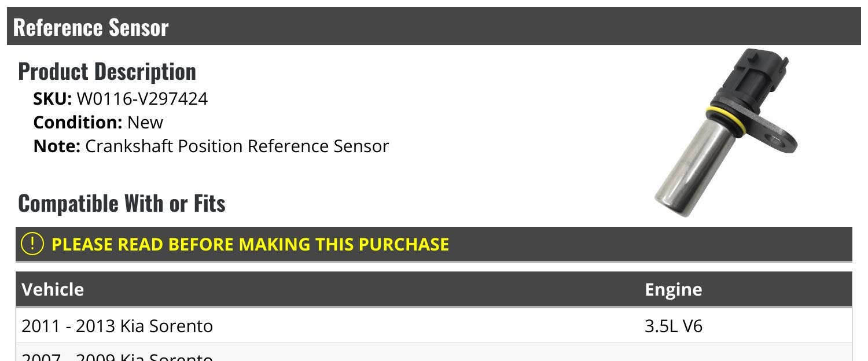The image size is (868, 361).
Task: Select the 2011 - 2013 Kia Sorento row
Action: tap(117, 326)
